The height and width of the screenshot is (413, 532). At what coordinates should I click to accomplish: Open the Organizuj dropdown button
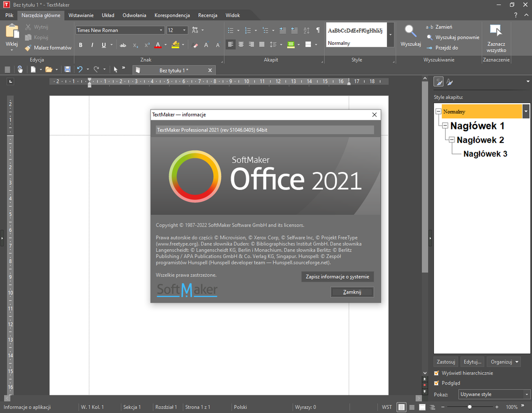pos(504,362)
